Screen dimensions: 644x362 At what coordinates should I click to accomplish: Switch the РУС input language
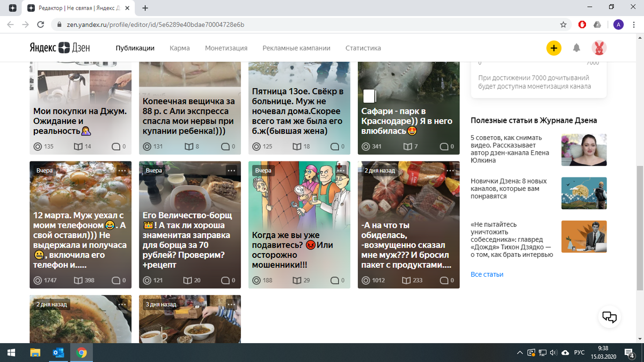click(579, 352)
